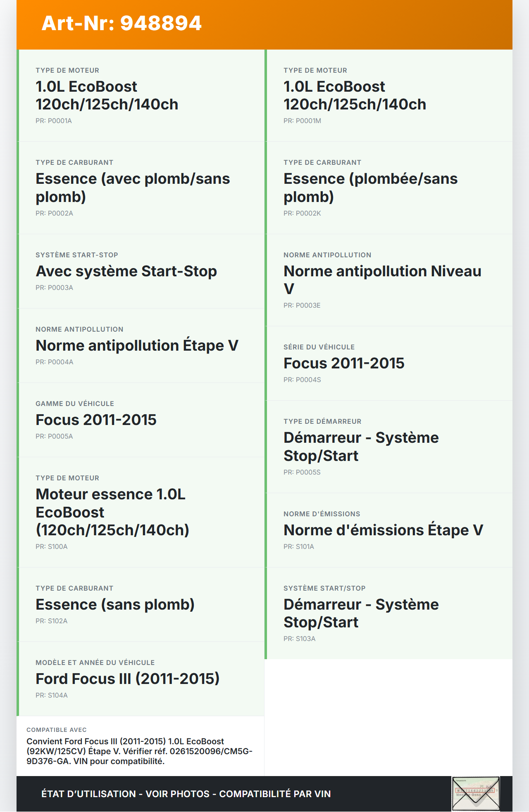Select the PR: P0004S code
Screen dimensions: 529x812
(x=302, y=380)
